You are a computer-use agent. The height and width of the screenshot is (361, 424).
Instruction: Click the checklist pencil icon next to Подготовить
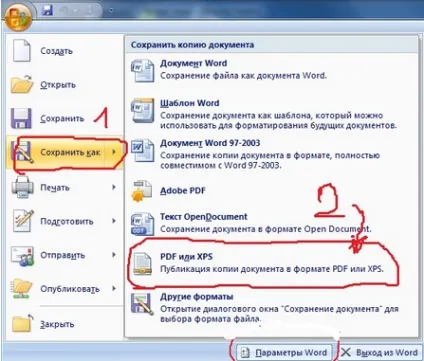coord(23,221)
